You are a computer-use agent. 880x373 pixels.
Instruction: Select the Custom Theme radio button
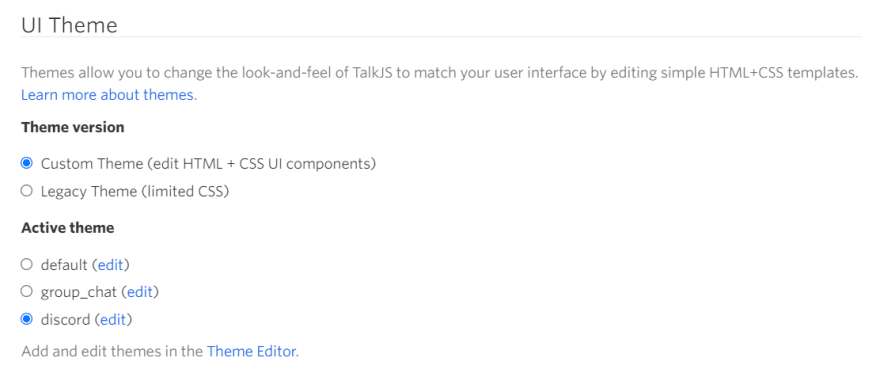[26, 163]
